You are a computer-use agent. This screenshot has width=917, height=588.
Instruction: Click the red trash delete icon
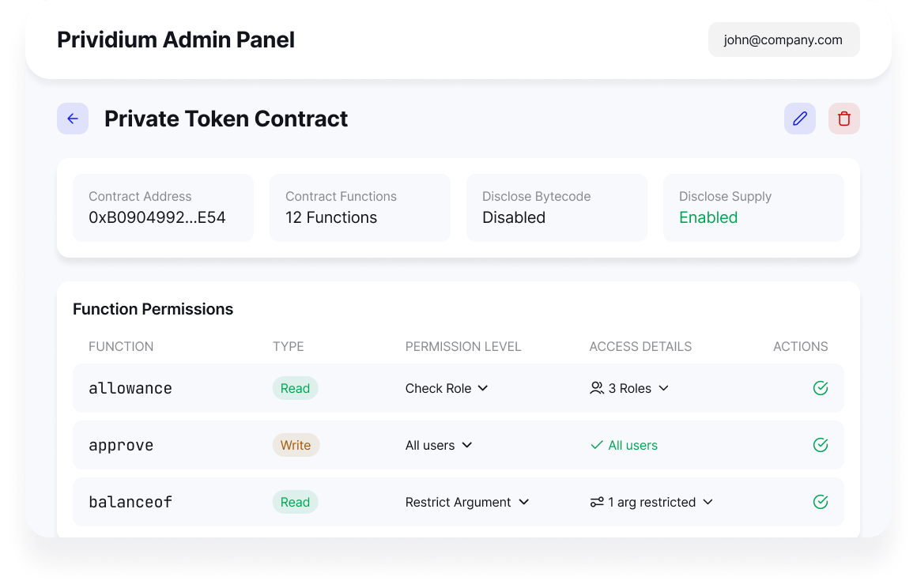[844, 119]
